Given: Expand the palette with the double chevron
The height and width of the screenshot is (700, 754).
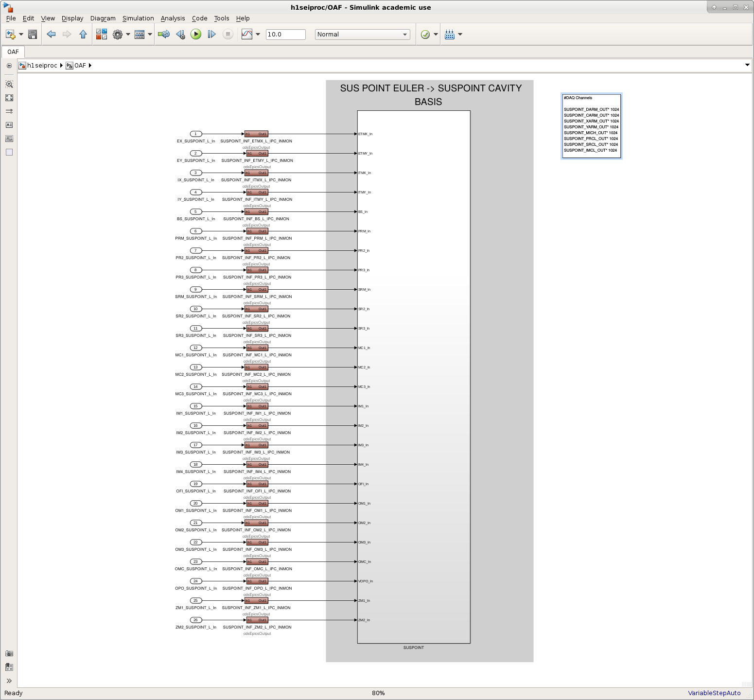Looking at the screenshot, I should point(9,681).
